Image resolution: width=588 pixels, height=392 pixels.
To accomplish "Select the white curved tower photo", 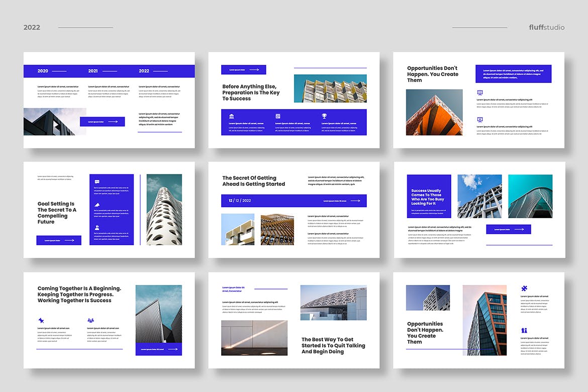I will tap(164, 210).
